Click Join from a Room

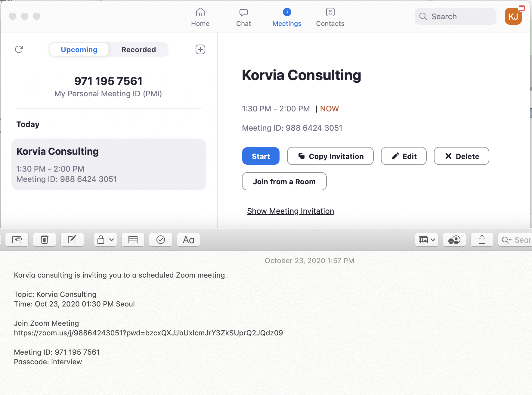[x=284, y=181]
